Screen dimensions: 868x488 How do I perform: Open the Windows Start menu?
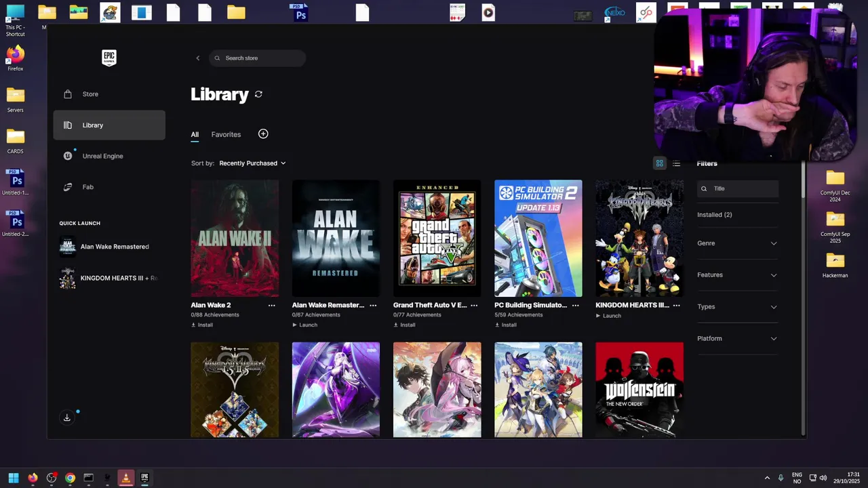(x=14, y=478)
